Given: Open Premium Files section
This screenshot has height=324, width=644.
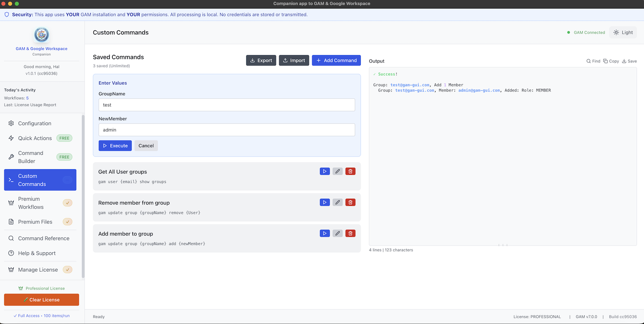Looking at the screenshot, I should pos(40,222).
